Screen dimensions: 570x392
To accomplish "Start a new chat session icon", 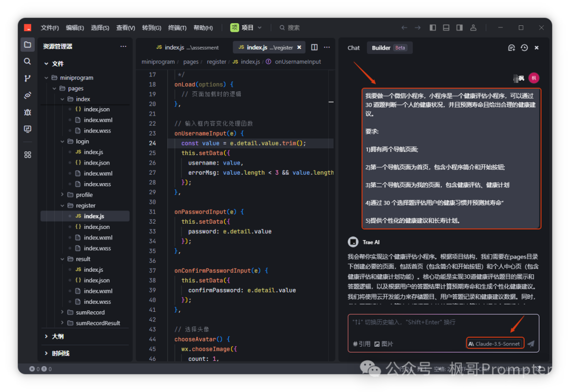I will tap(511, 47).
